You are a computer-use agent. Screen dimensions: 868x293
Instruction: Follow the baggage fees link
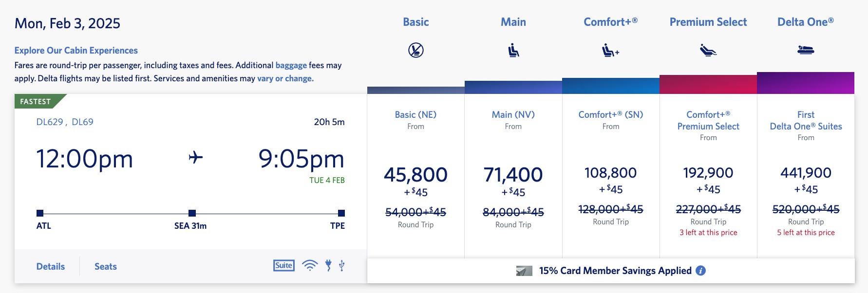[291, 65]
